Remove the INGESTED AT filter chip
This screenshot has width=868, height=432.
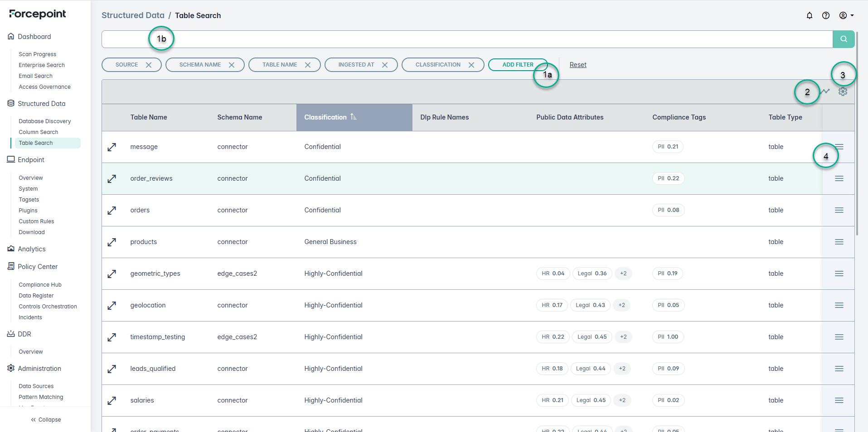[x=385, y=65]
